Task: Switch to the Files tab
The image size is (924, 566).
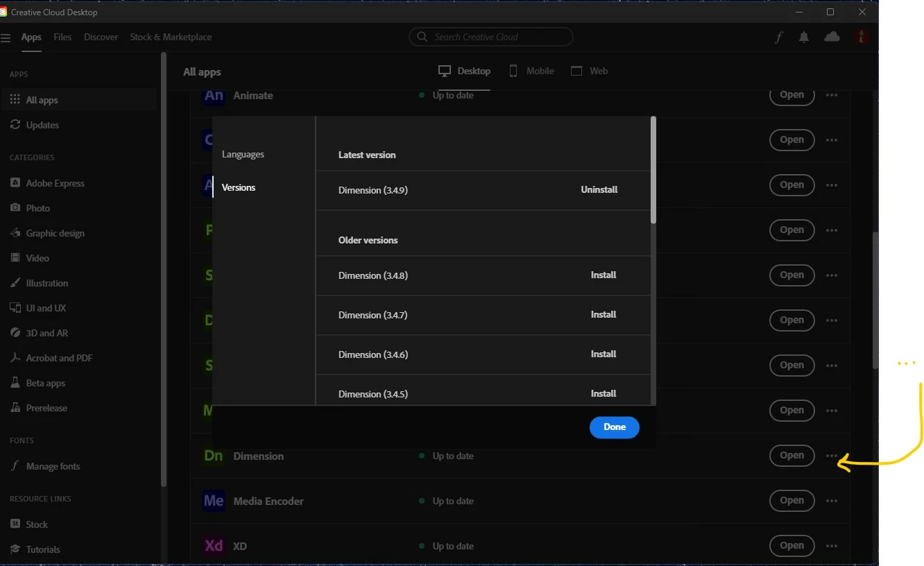Action: coord(62,37)
